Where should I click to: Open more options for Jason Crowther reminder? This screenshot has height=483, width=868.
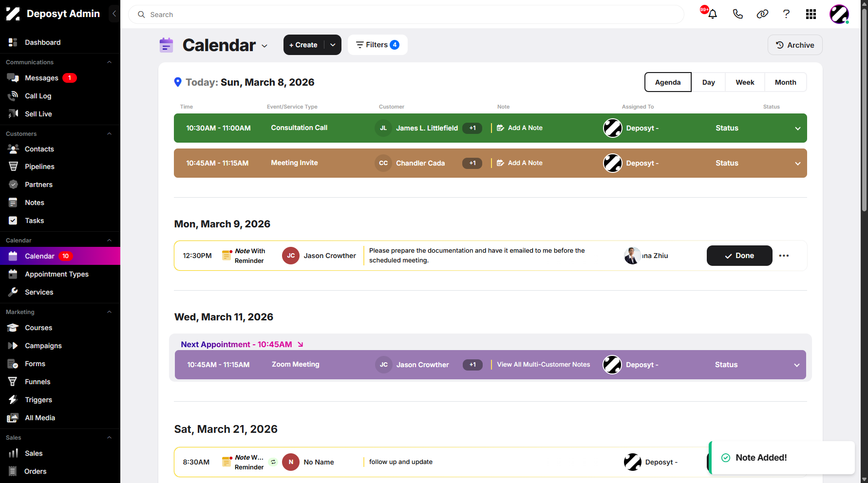pyautogui.click(x=784, y=256)
